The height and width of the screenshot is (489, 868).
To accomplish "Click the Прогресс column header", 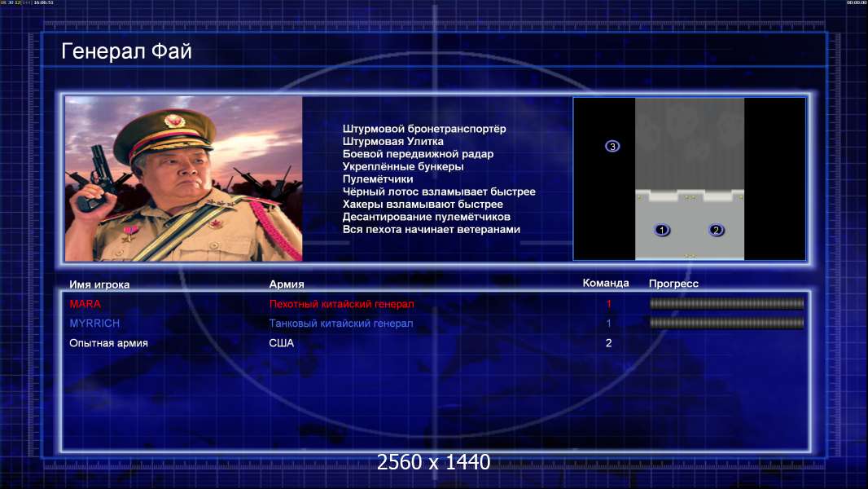I will (673, 284).
